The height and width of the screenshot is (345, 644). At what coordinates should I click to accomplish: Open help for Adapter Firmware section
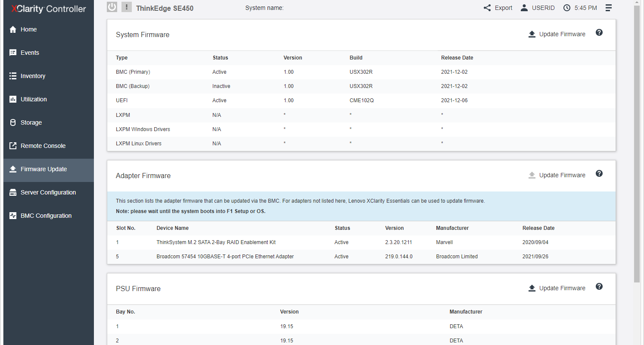[x=599, y=173]
